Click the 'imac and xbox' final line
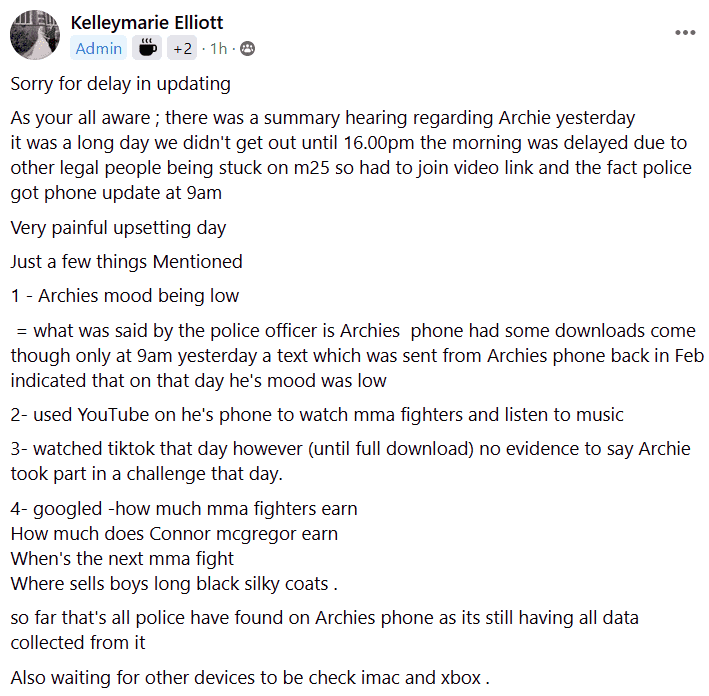 click(250, 678)
